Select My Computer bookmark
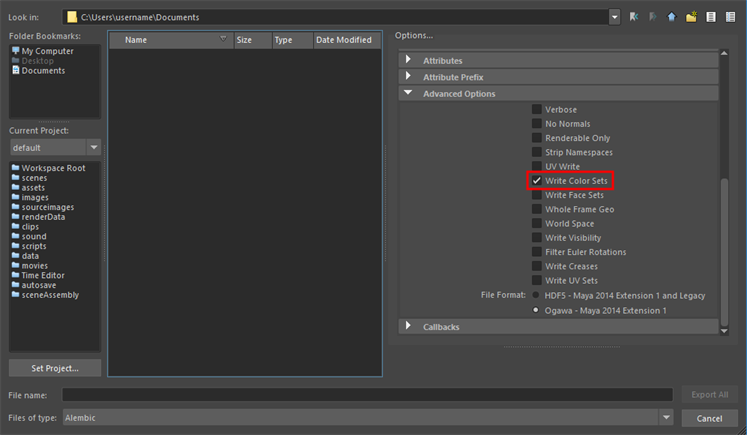 click(43, 51)
